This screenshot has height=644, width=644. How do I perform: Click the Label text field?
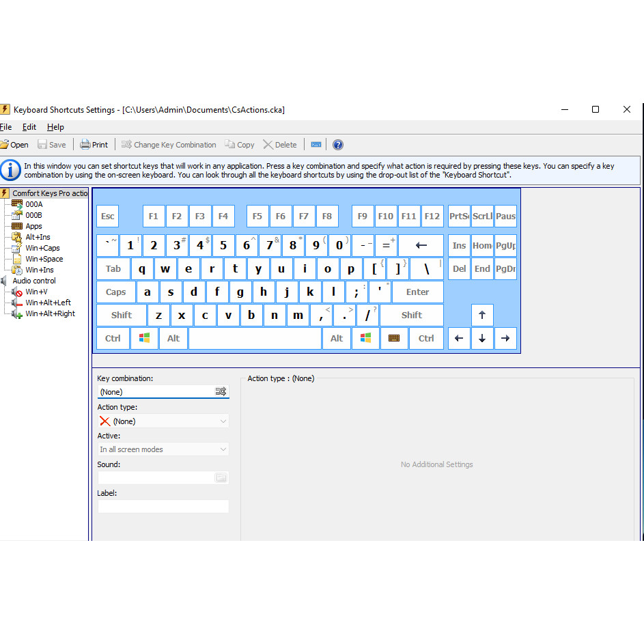(x=163, y=507)
